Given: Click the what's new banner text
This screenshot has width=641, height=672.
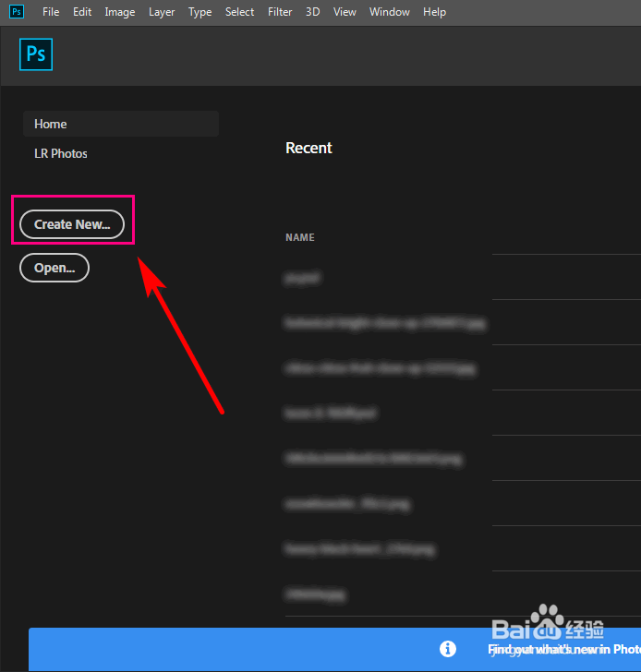Looking at the screenshot, I should click(x=564, y=649).
